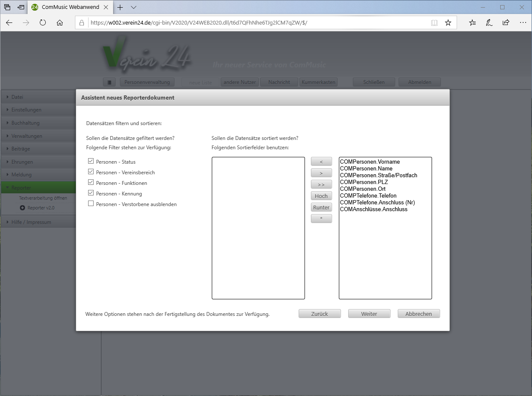Click the share page icon

coord(506,23)
